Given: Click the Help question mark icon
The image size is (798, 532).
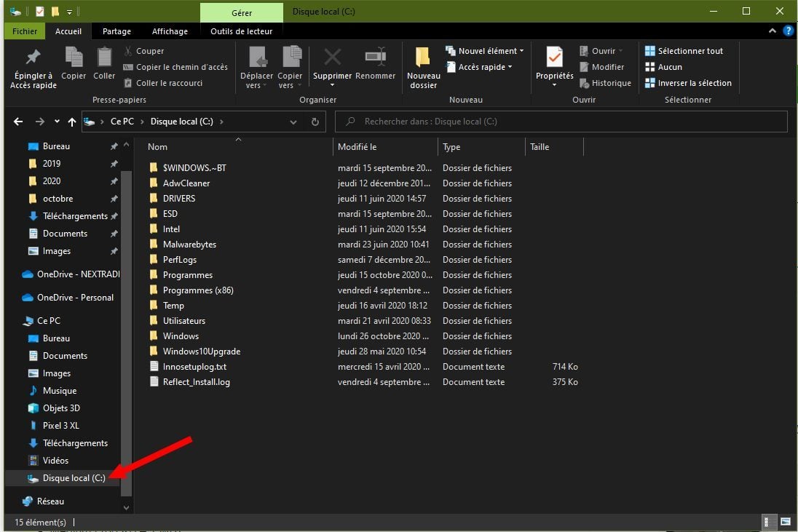Looking at the screenshot, I should pyautogui.click(x=788, y=31).
